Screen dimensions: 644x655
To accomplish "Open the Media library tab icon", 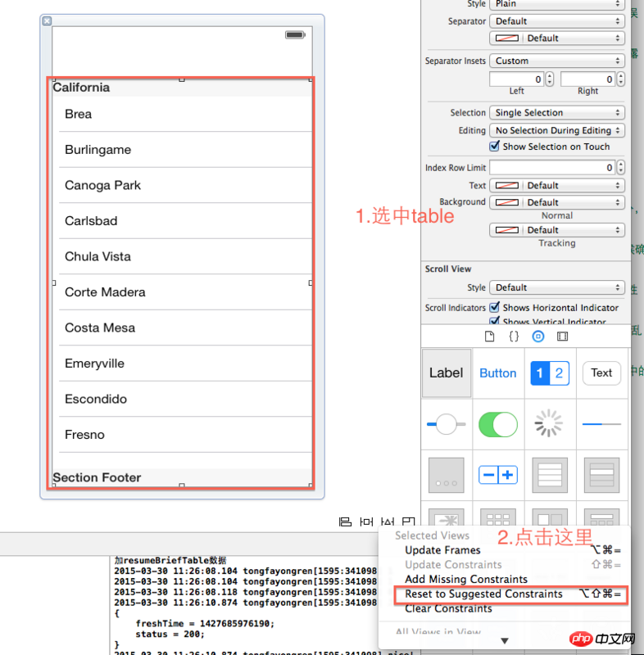I will 562,337.
